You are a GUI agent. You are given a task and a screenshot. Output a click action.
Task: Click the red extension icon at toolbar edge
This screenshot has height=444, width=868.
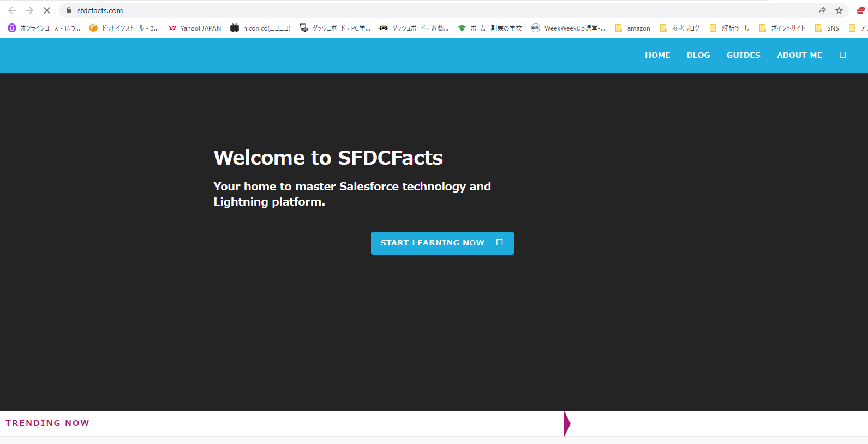[861, 10]
